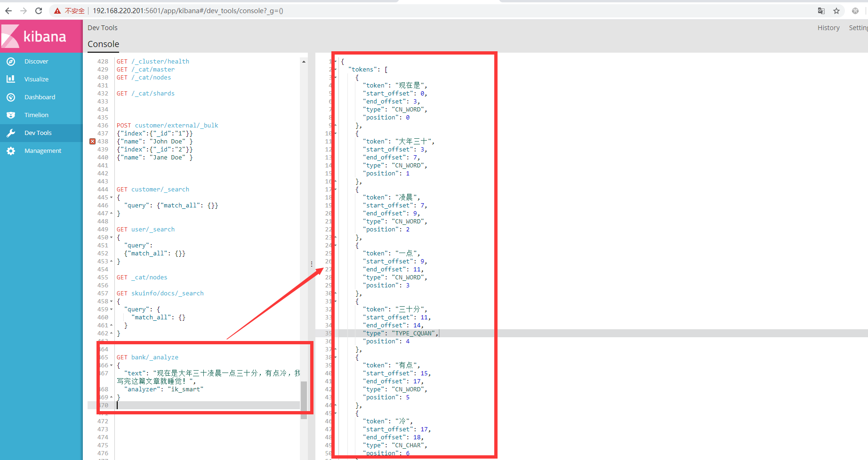The height and width of the screenshot is (460, 868).
Task: Bookmark this page with the star icon
Action: (x=836, y=11)
